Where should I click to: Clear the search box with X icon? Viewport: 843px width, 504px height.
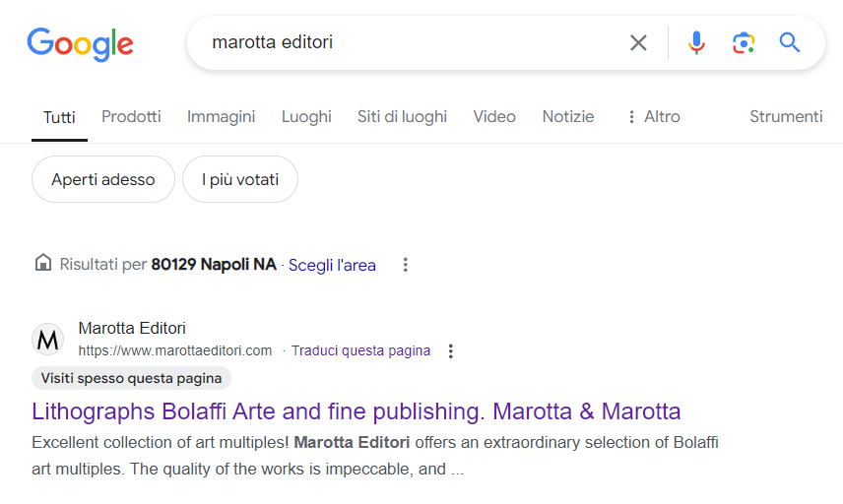point(638,42)
